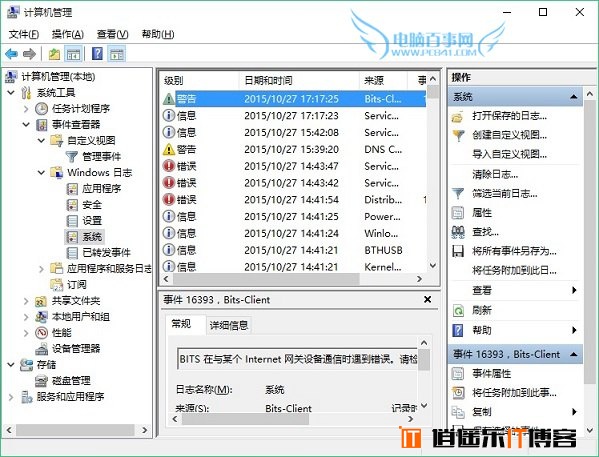Screen dimensions: 599x457
Task: Click the 筛选当前日志 filter action
Action: tap(504, 194)
